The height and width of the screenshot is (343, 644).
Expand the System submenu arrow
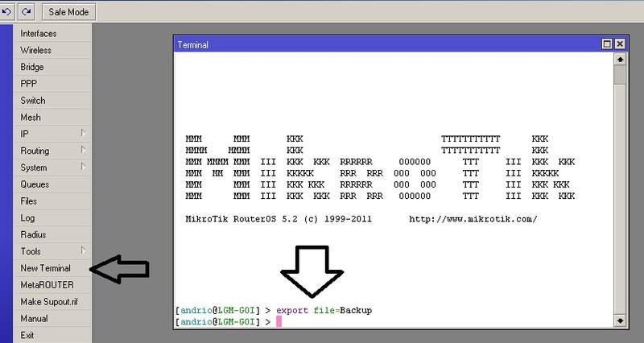pos(83,167)
